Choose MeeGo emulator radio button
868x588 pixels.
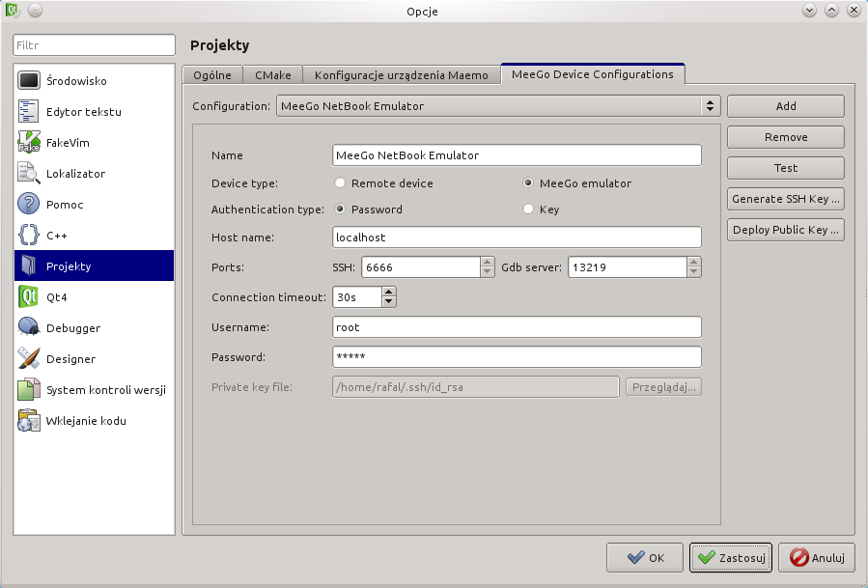(528, 182)
